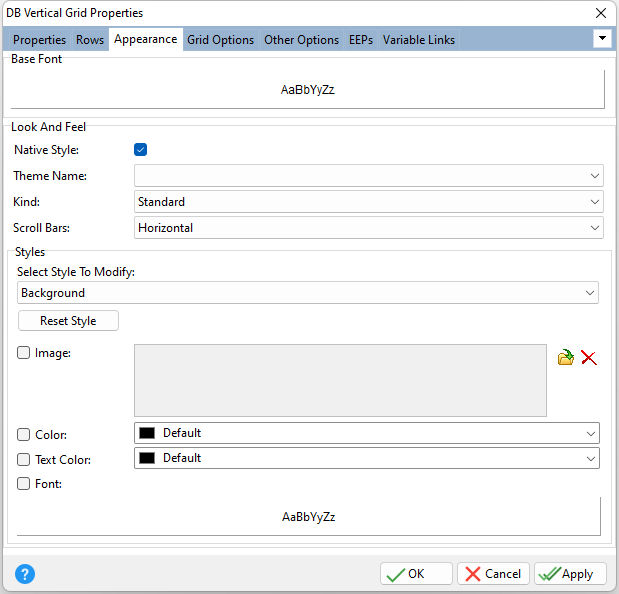Open the tab overflow arrow menu
This screenshot has width=619, height=594.
[x=602, y=39]
